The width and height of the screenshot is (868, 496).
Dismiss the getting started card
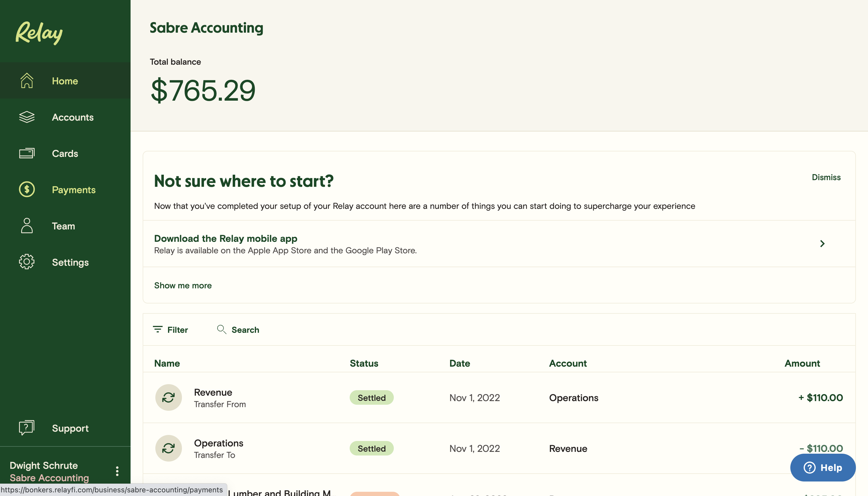tap(826, 177)
